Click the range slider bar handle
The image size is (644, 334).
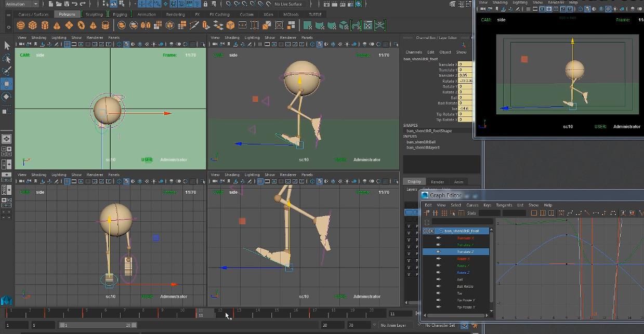coord(97,325)
